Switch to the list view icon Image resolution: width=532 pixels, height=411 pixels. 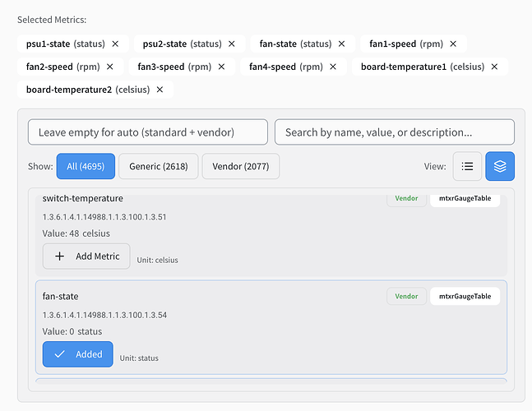click(467, 166)
